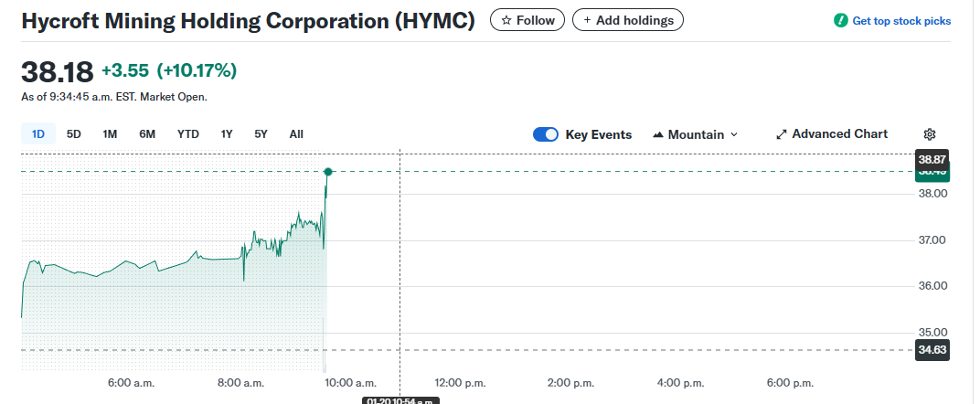Click the 35.00 price axis label
This screenshot has height=404, width=980.
point(933,332)
